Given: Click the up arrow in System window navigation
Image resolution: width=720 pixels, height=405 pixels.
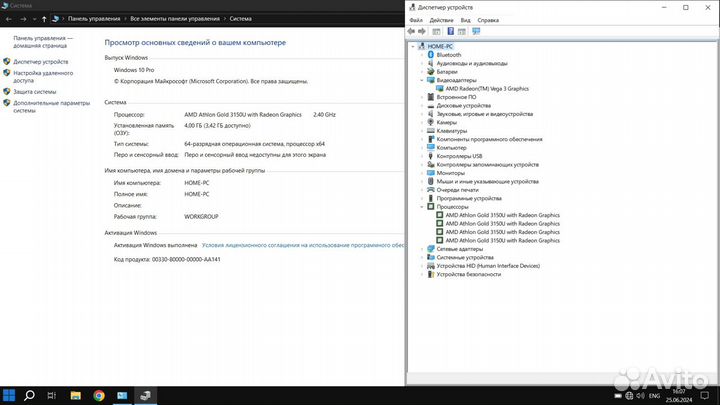Looking at the screenshot, I should click(x=44, y=19).
